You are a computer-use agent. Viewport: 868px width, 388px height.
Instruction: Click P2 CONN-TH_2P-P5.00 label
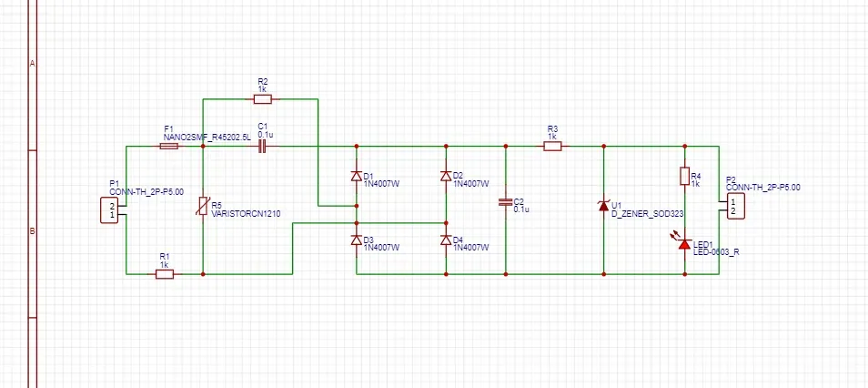point(762,188)
